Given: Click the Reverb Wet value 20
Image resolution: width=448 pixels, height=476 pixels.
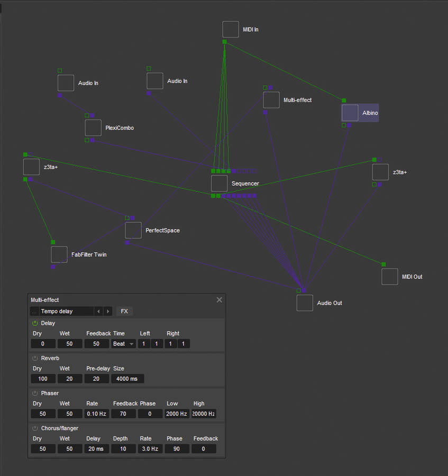Looking at the screenshot, I should (x=70, y=379).
